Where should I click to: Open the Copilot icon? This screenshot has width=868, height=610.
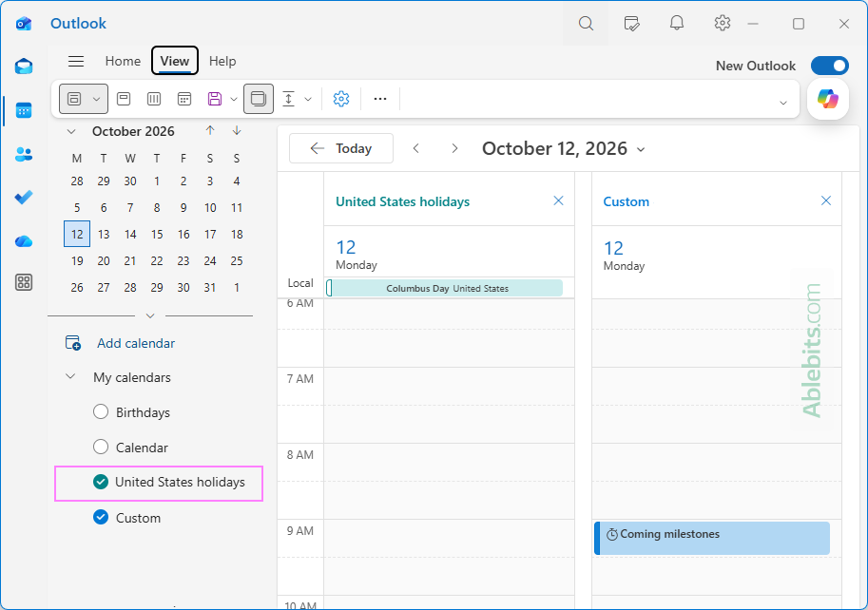point(827,99)
